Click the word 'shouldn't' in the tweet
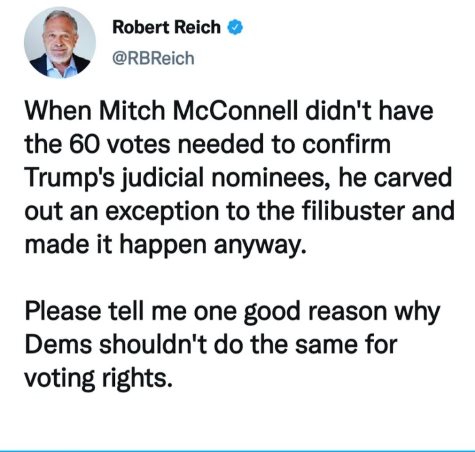Viewport: 475px width, 452px height. [x=154, y=344]
